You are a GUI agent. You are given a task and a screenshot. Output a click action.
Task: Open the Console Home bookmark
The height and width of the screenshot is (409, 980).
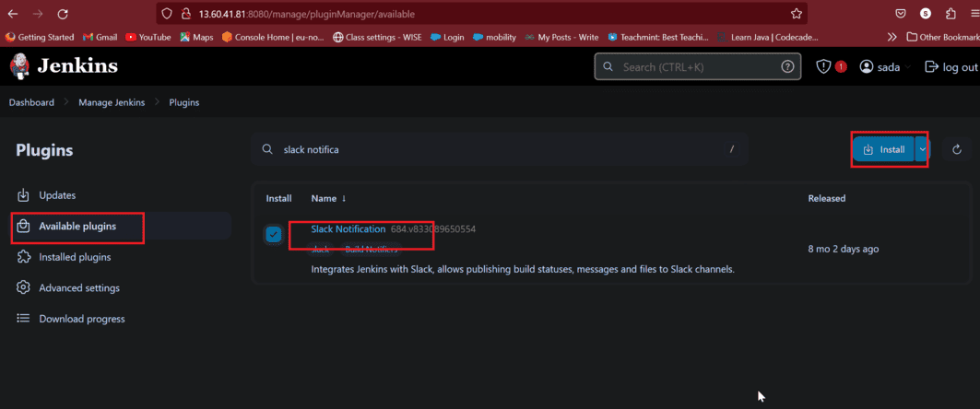[x=273, y=38]
